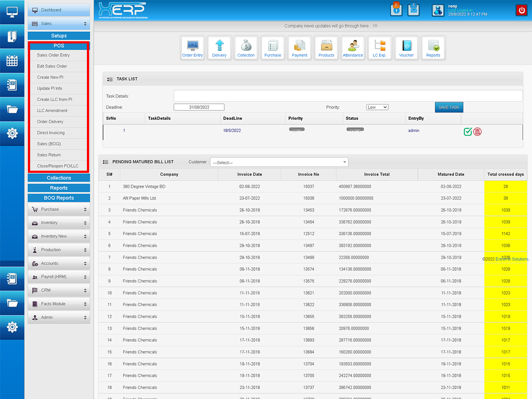
Task: Open the Customer select dropdown
Action: pyautogui.click(x=279, y=162)
